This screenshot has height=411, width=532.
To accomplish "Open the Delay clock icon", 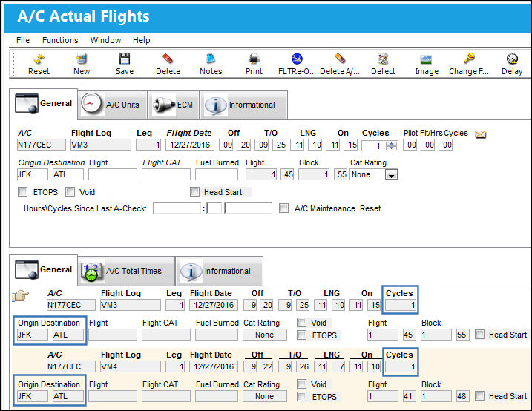I will point(512,59).
